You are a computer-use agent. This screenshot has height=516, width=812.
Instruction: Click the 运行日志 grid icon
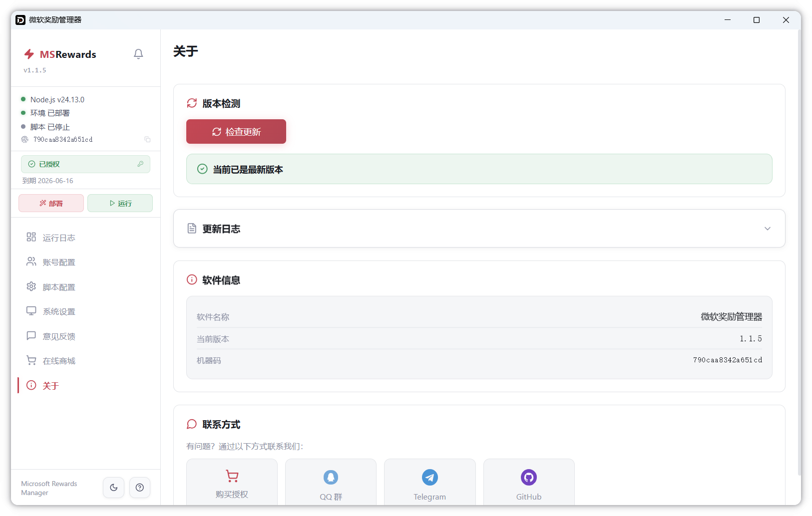click(x=31, y=237)
